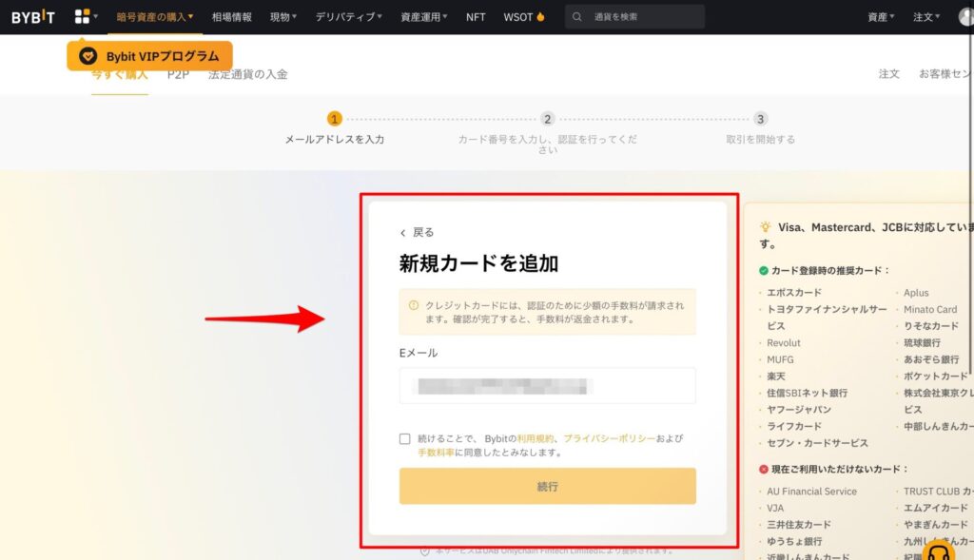The width and height of the screenshot is (974, 560).
Task: Select やまぎんカード entry
Action: 936,525
